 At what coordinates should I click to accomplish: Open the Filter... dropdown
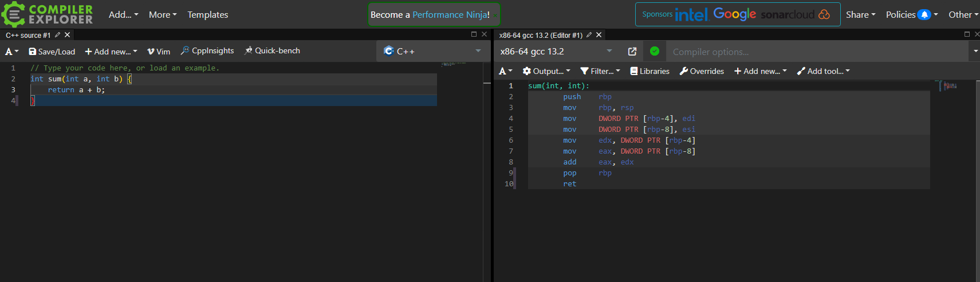600,71
